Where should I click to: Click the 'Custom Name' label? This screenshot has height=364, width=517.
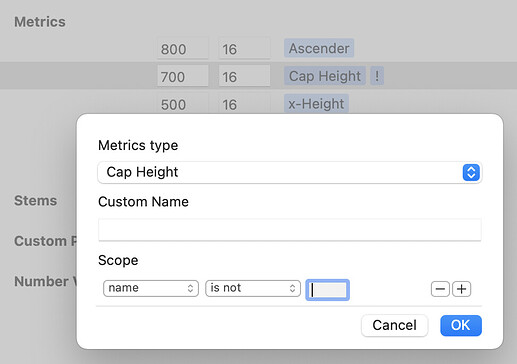143,202
